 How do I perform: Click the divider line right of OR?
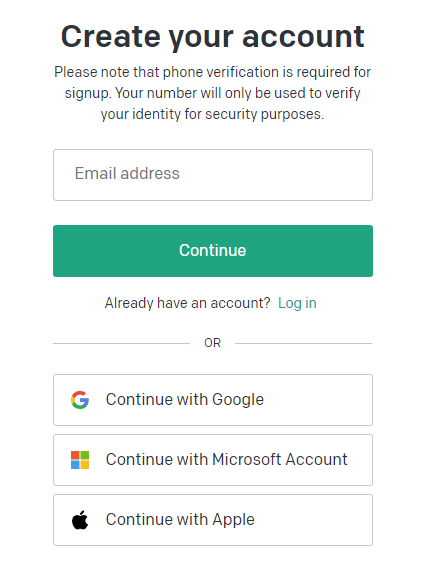point(304,343)
